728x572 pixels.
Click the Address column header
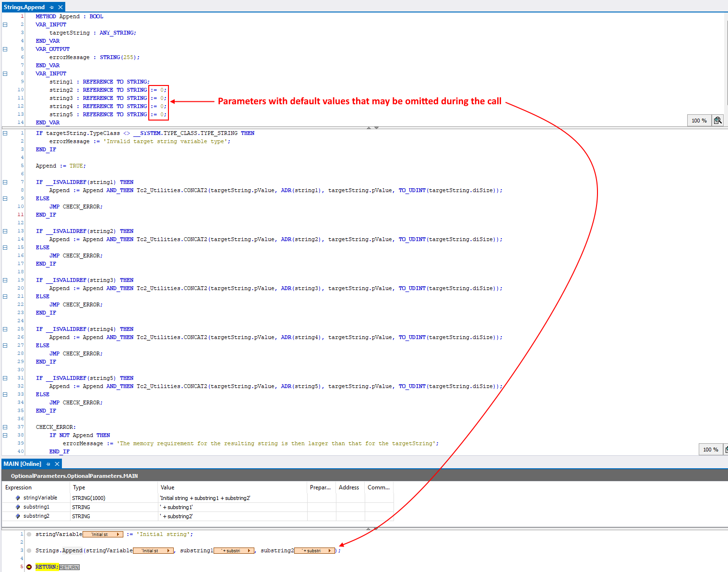tap(350, 487)
